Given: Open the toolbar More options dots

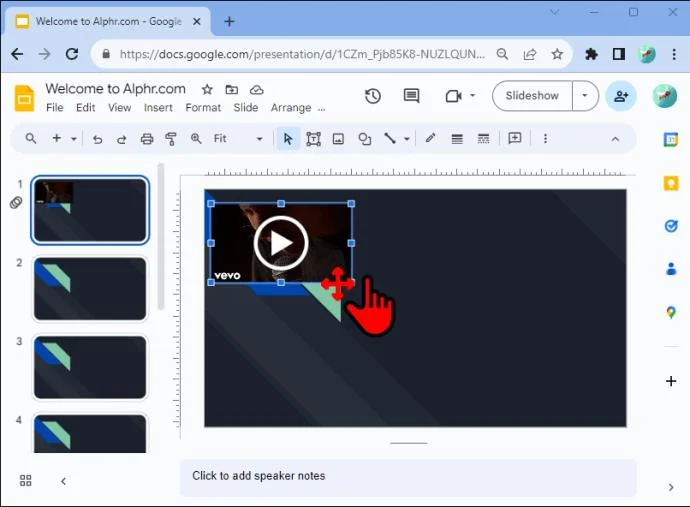Looking at the screenshot, I should (545, 139).
